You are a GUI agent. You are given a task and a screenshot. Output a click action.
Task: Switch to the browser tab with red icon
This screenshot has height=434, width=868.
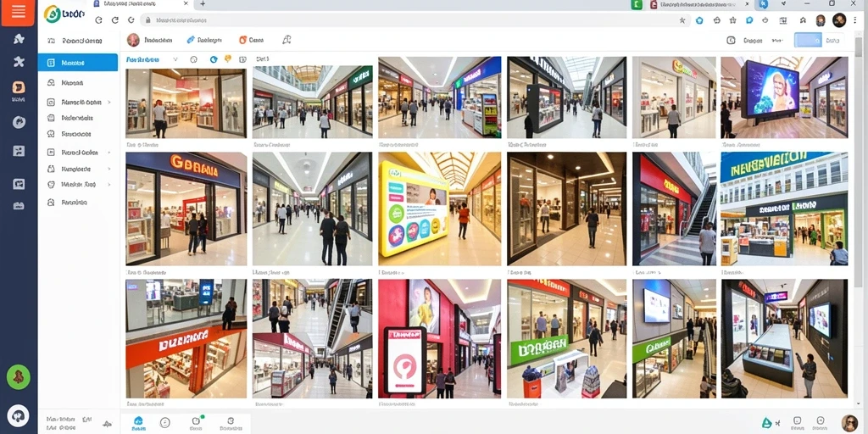tap(699, 4)
